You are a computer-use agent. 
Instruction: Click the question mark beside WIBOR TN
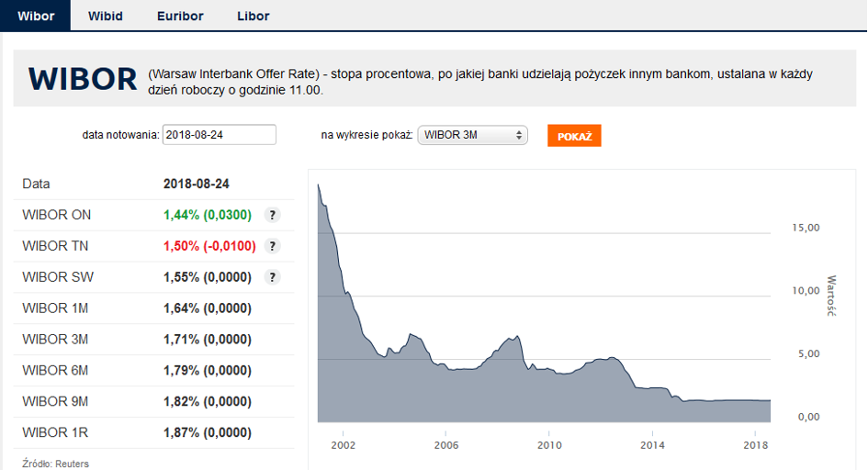[272, 246]
